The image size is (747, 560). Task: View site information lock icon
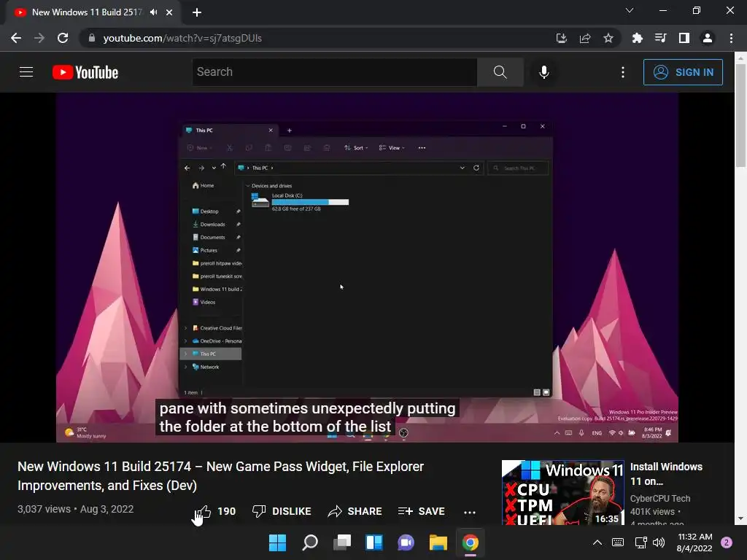[x=91, y=38]
